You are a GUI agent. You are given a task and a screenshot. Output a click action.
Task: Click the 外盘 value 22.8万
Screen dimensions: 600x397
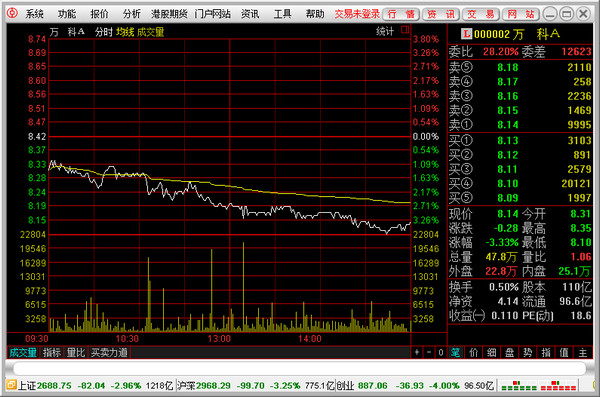pyautogui.click(x=501, y=271)
